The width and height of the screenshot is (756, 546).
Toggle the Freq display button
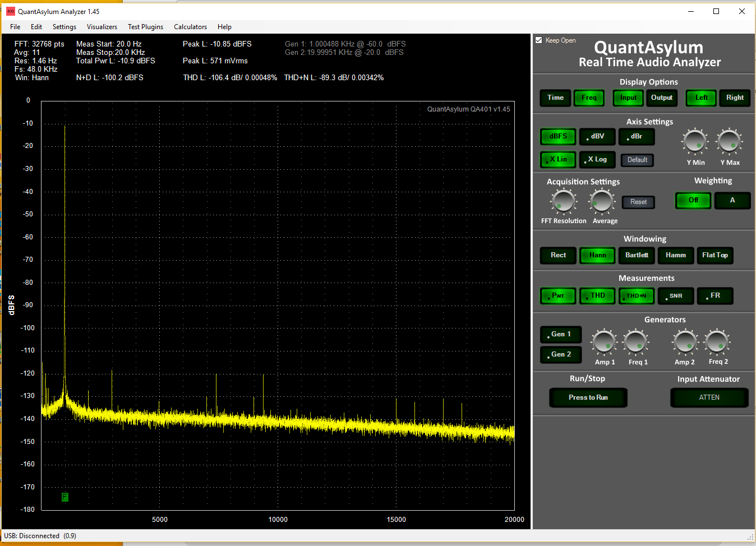[x=589, y=98]
